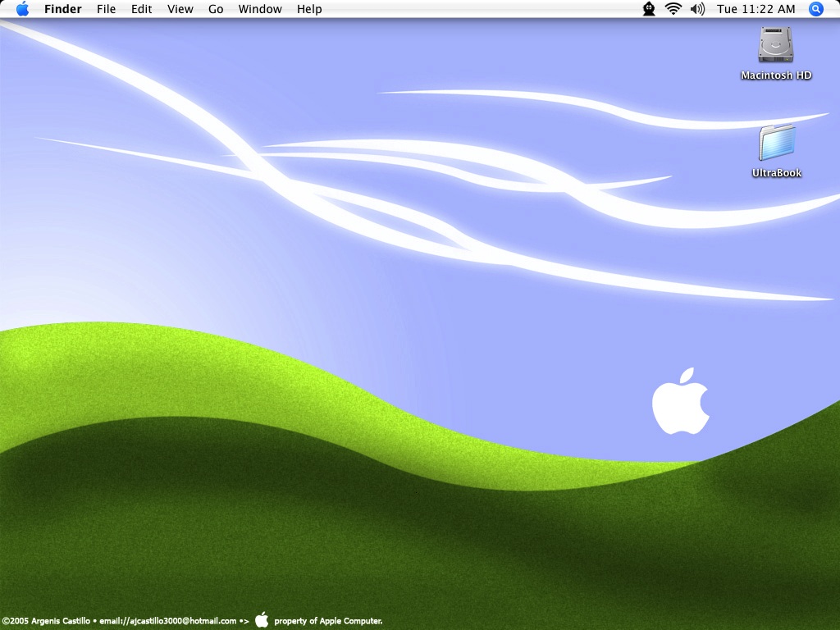Open the View menu
The height and width of the screenshot is (630, 840).
tap(180, 9)
